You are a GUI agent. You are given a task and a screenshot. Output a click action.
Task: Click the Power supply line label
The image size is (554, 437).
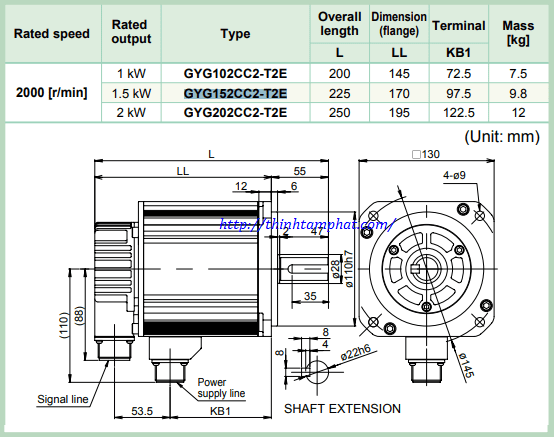pos(221,388)
